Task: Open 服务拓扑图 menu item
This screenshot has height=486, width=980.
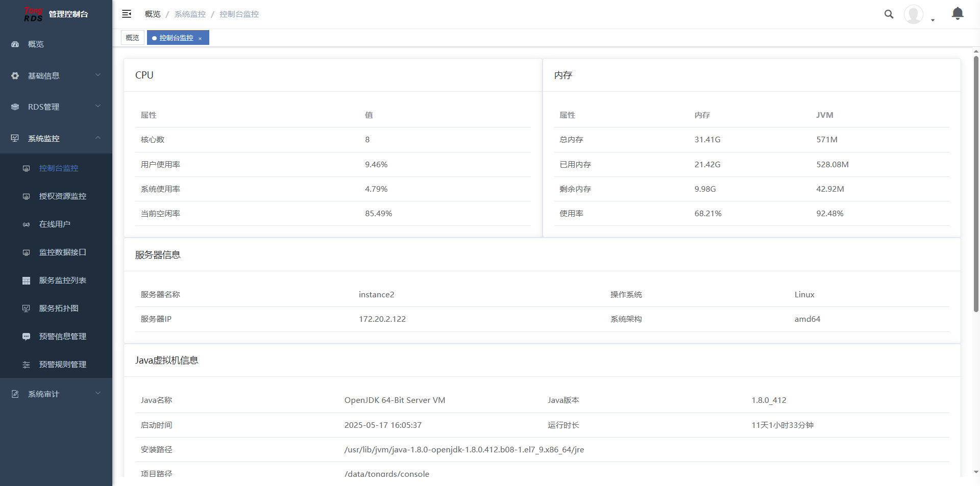Action: (56, 309)
